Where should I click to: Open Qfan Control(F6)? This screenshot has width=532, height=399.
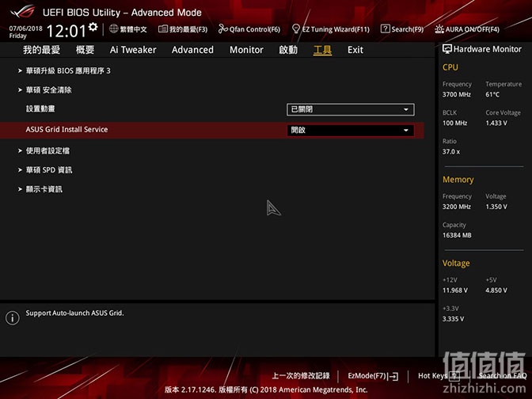(255, 29)
